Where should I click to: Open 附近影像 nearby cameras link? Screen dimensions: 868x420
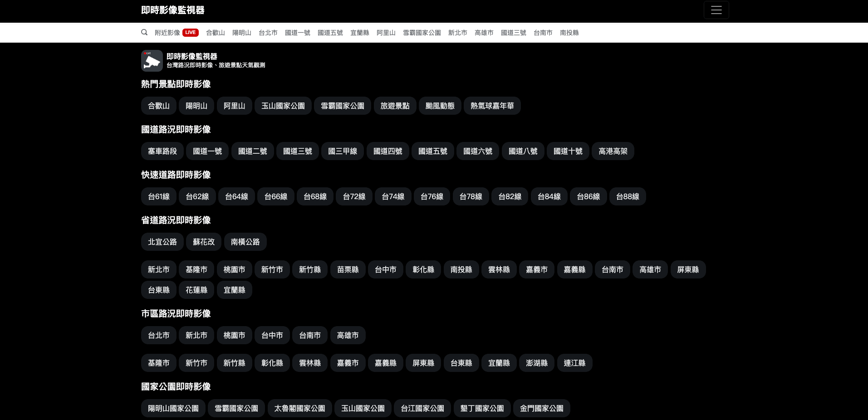167,33
